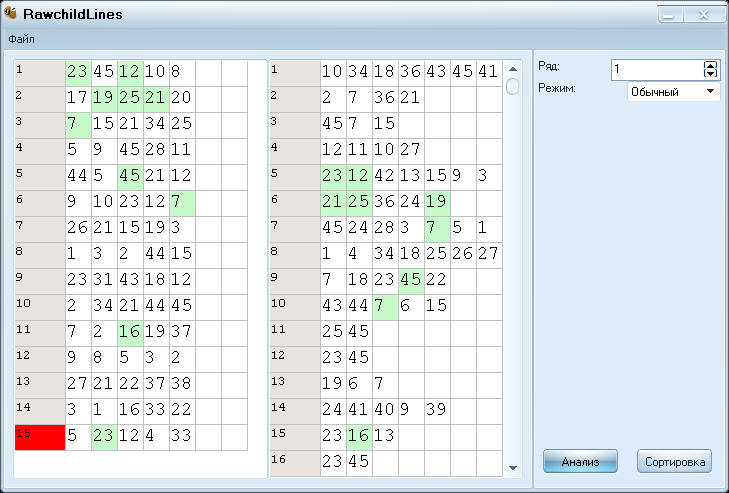Select cell 28 in left table row 4
The image size is (729, 493).
156,151
